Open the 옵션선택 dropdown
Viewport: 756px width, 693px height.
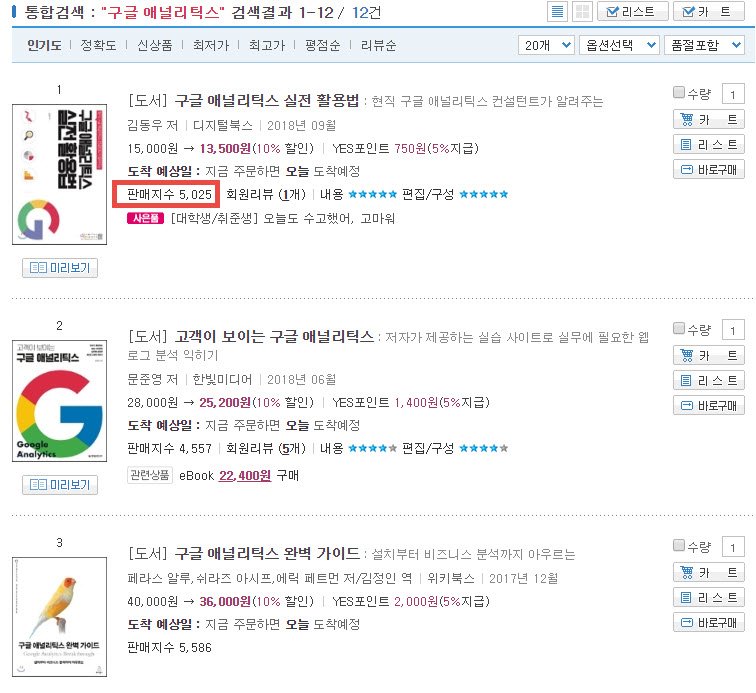coord(619,45)
